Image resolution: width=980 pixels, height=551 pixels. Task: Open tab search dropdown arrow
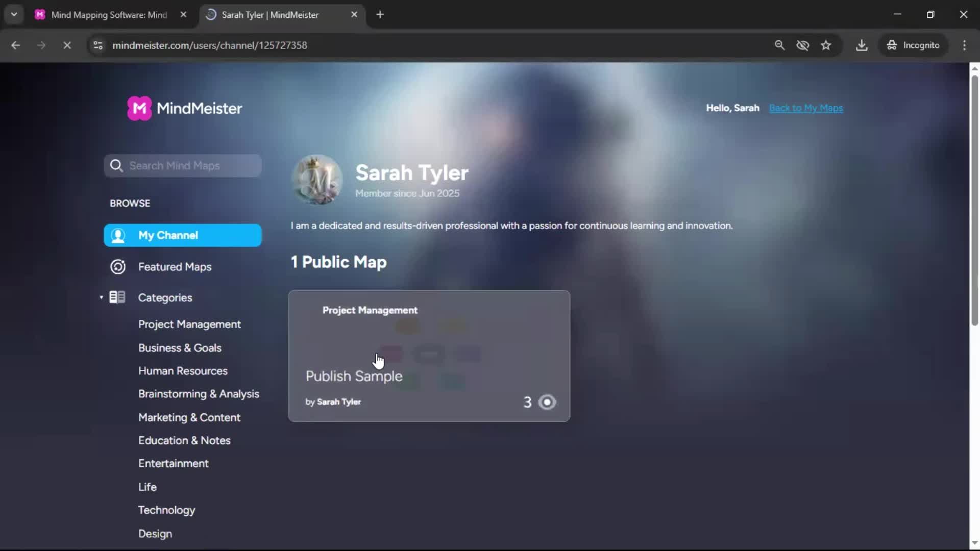[x=14, y=15]
